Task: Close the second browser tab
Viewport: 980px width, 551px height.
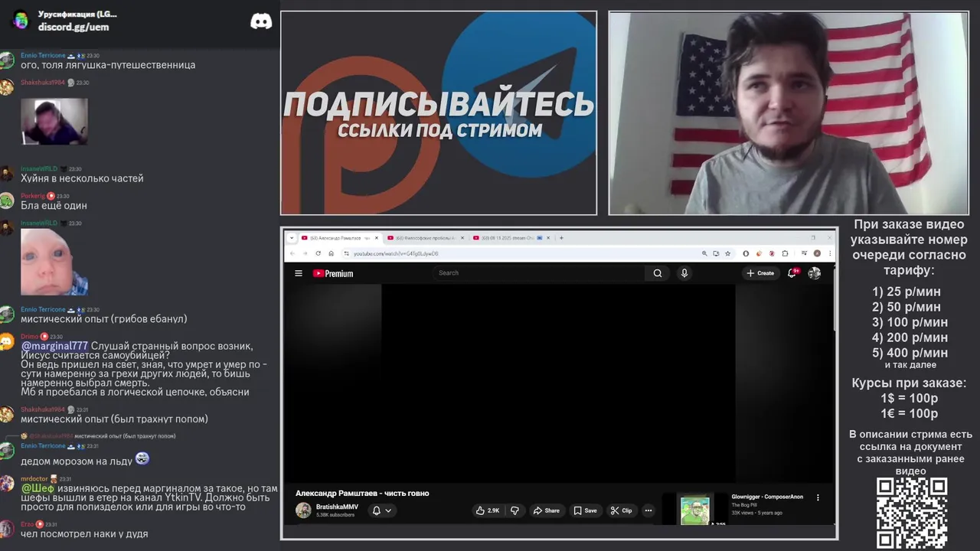Action: pyautogui.click(x=462, y=238)
